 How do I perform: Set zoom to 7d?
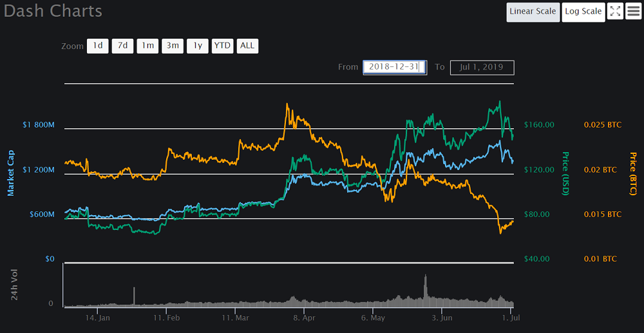click(122, 46)
